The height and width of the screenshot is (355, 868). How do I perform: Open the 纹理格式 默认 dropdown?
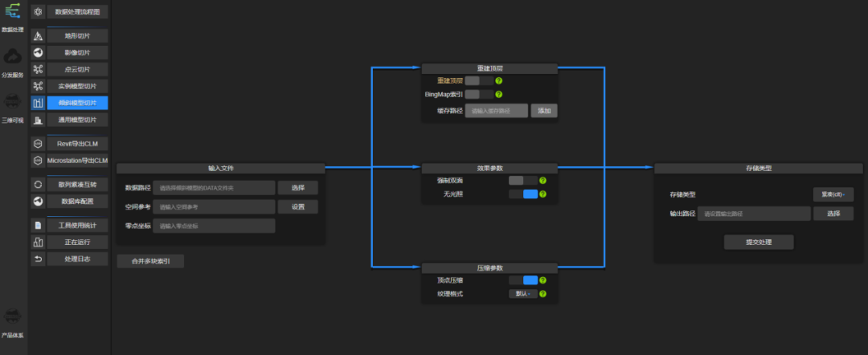523,294
